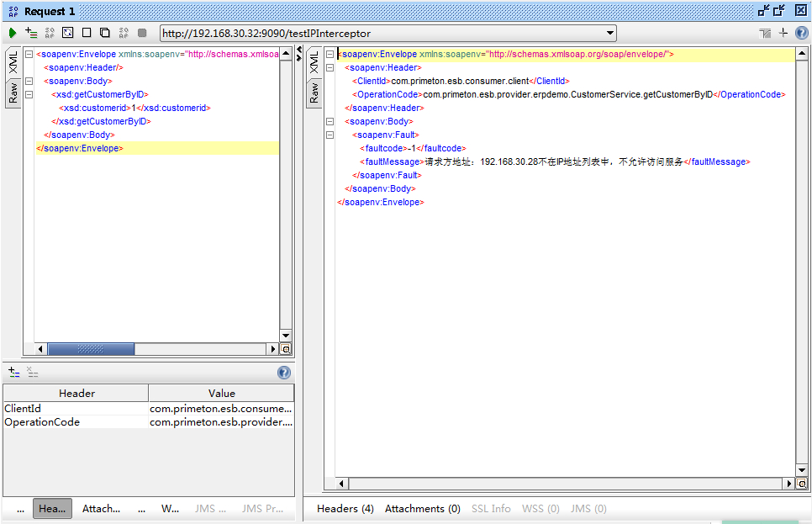Open the blue help icon in the top toolbar
812x524 pixels.
[801, 33]
